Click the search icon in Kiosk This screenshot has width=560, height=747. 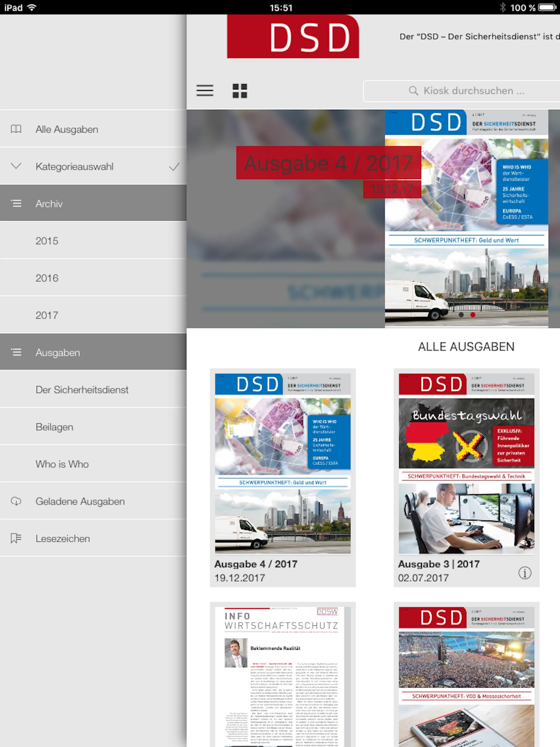pyautogui.click(x=414, y=91)
